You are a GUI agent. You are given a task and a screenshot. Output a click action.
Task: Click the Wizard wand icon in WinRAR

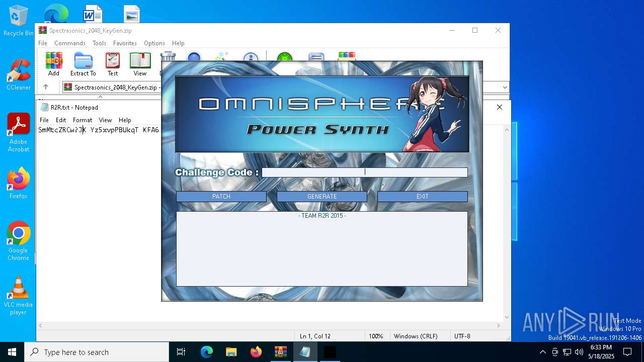tap(221, 56)
